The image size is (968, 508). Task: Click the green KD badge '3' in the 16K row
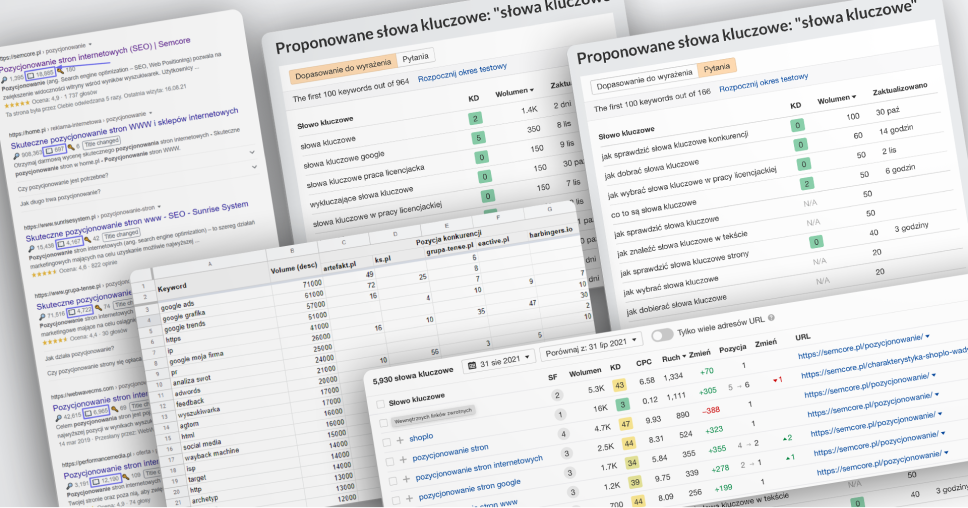pyautogui.click(x=622, y=405)
